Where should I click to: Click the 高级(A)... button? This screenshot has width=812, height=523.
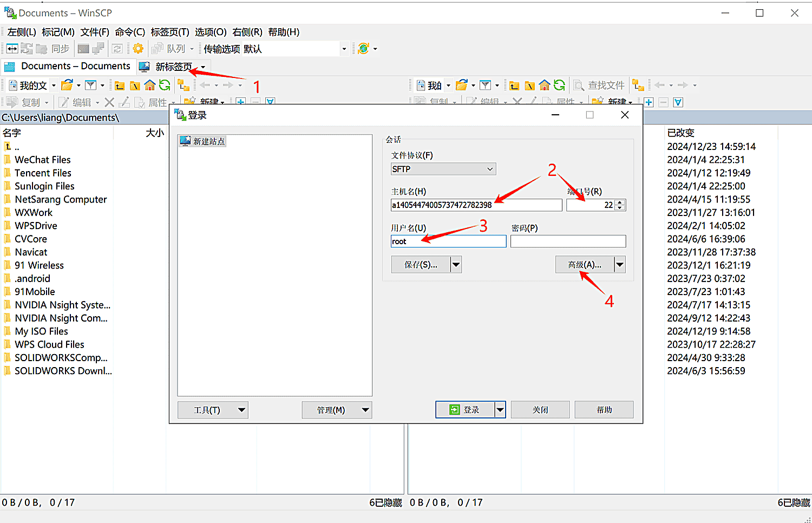585,265
